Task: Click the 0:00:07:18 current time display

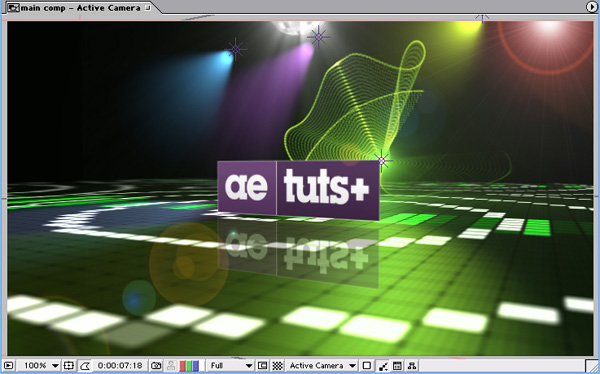Action: click(120, 366)
